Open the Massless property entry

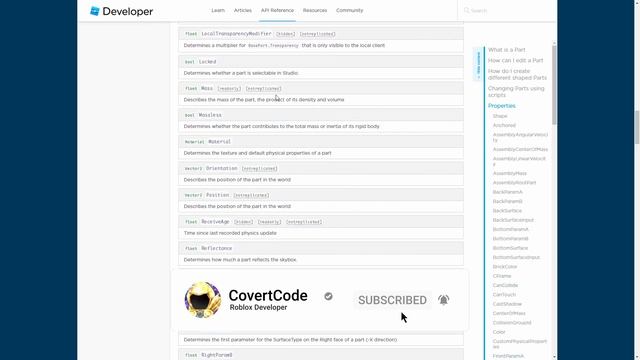point(210,115)
